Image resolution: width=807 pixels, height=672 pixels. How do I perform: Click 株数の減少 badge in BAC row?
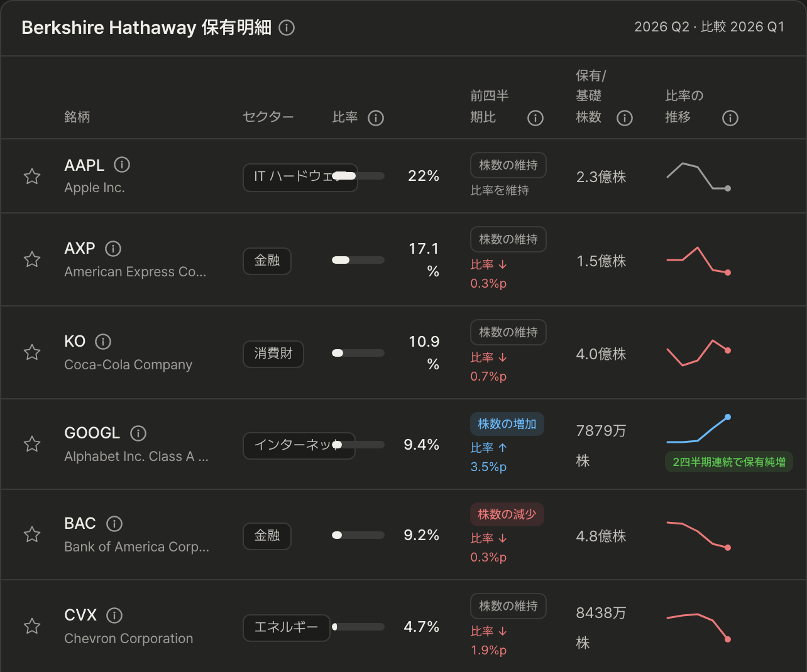click(x=507, y=514)
